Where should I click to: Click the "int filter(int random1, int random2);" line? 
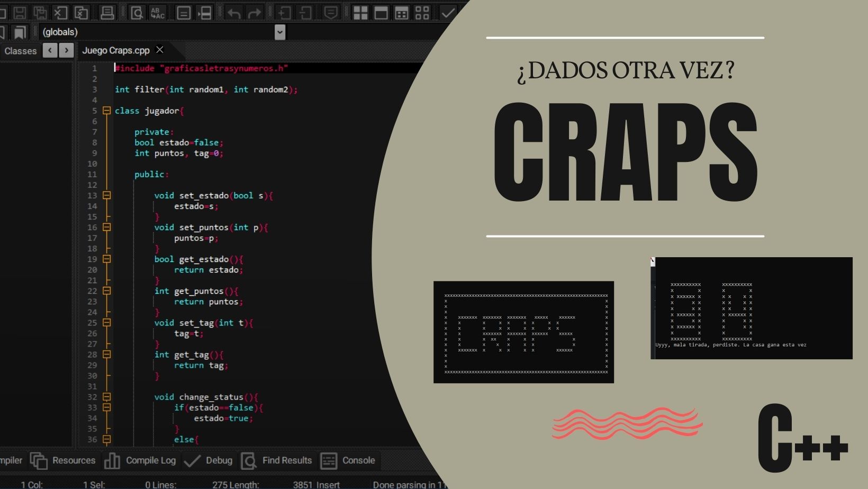tap(206, 89)
